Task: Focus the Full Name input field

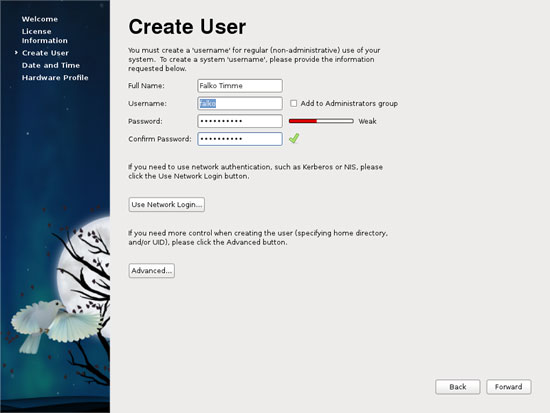Action: click(x=240, y=86)
